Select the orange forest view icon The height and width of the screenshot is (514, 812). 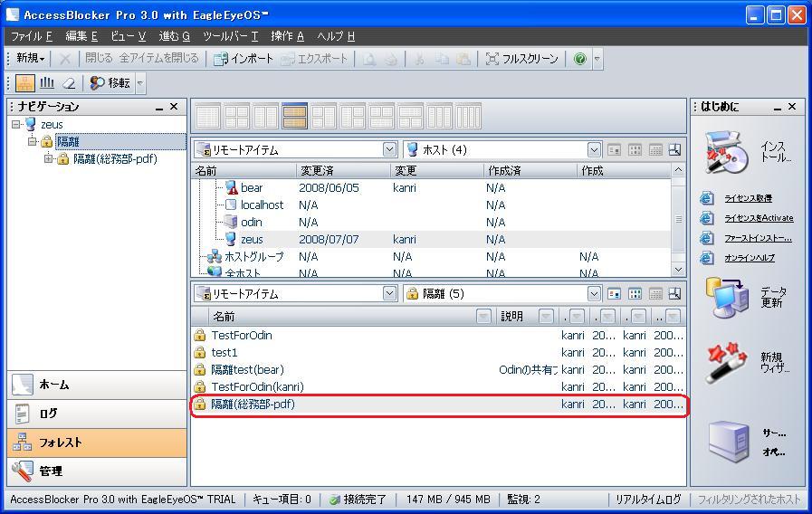click(x=24, y=83)
